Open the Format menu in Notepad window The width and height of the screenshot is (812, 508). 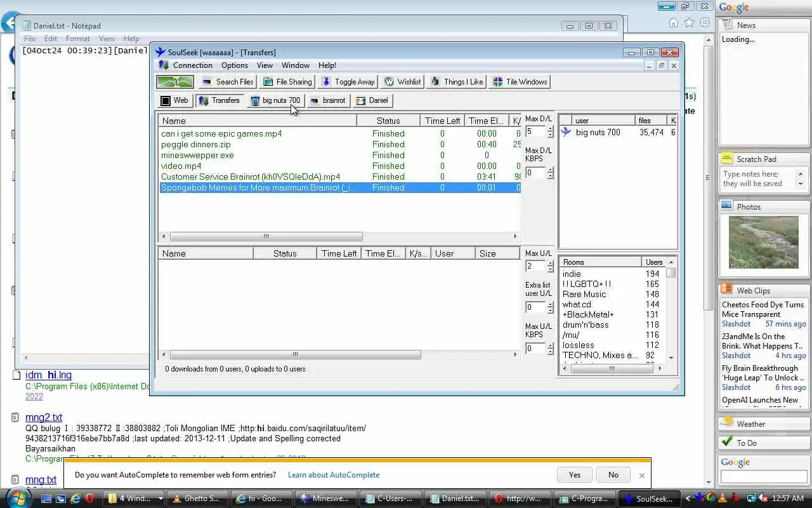(x=78, y=39)
